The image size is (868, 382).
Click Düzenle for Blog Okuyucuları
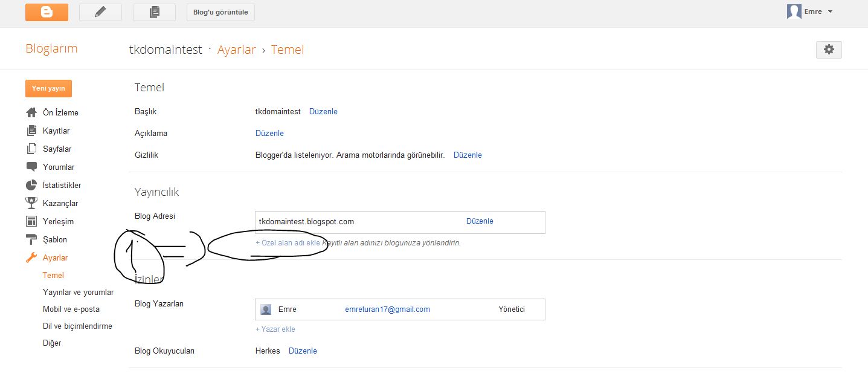(x=303, y=351)
